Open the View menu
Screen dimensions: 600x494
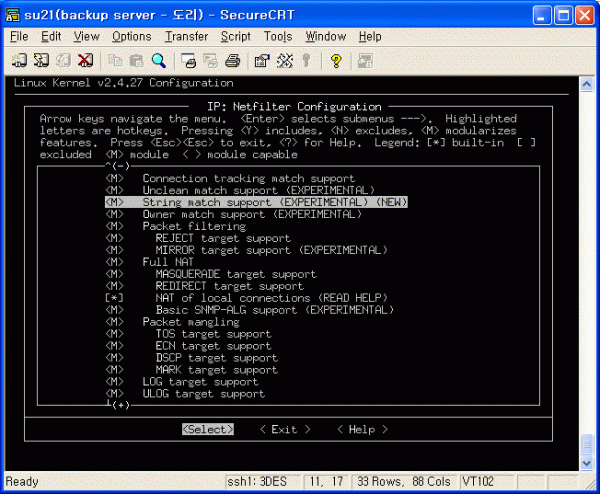click(x=86, y=36)
